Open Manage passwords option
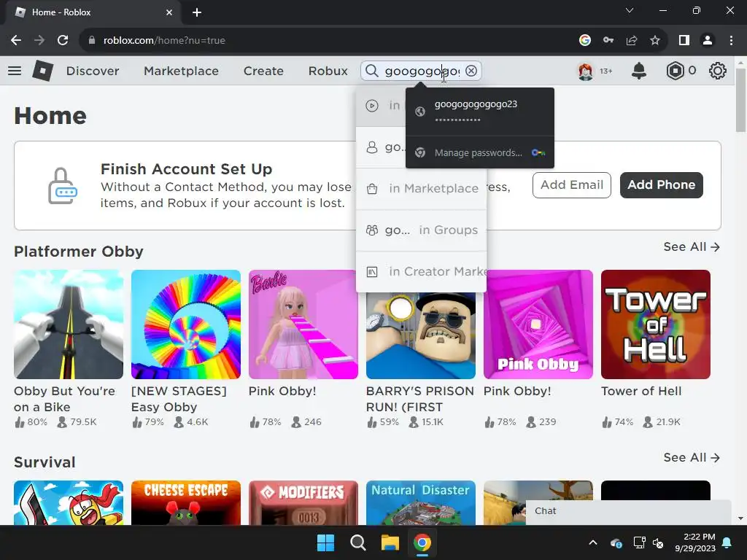The width and height of the screenshot is (747, 560). click(x=480, y=152)
